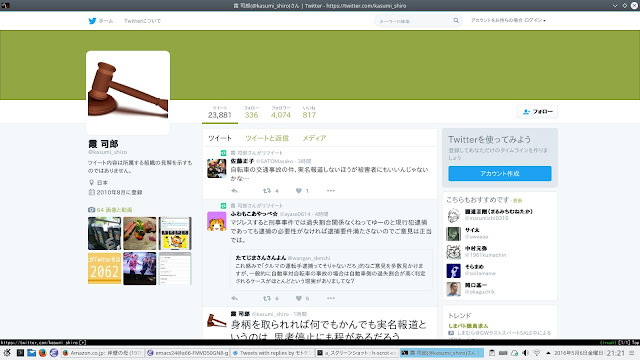640x360 pixels.
Task: Open suggested user @marumichi0316
Action: coord(487,218)
